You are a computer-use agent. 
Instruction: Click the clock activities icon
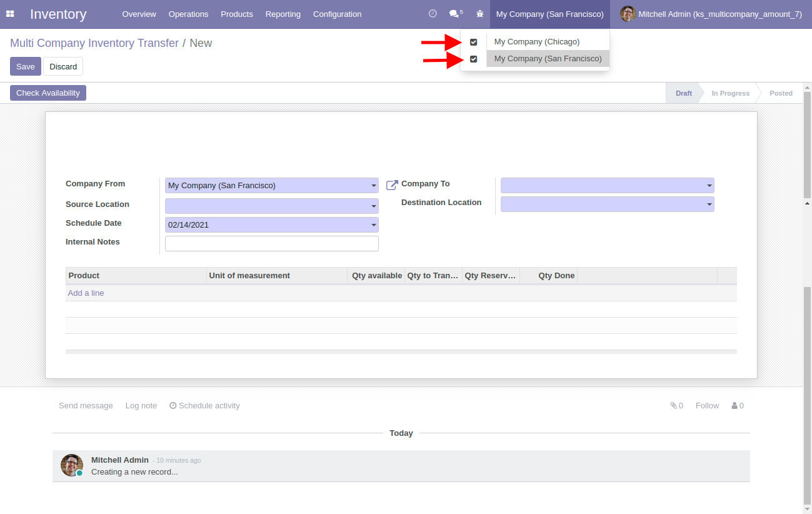pos(433,14)
